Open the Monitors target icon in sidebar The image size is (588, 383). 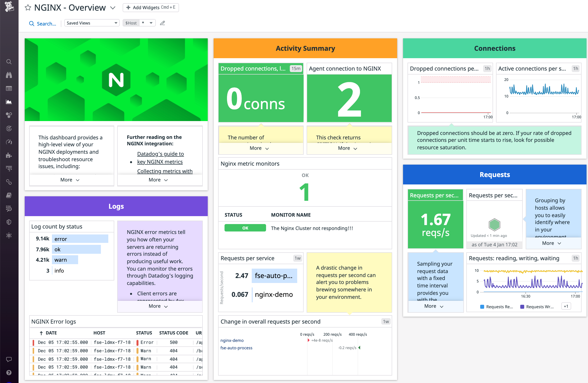9,128
